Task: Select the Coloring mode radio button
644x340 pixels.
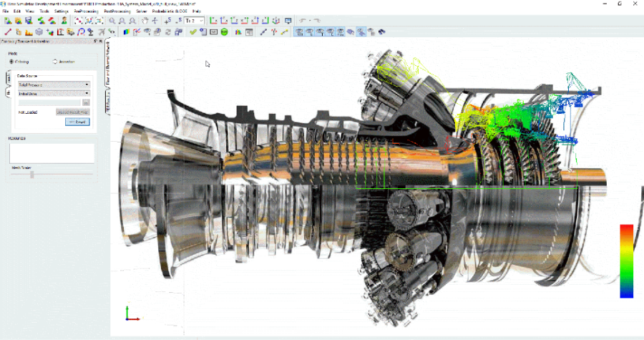Action: coord(11,62)
